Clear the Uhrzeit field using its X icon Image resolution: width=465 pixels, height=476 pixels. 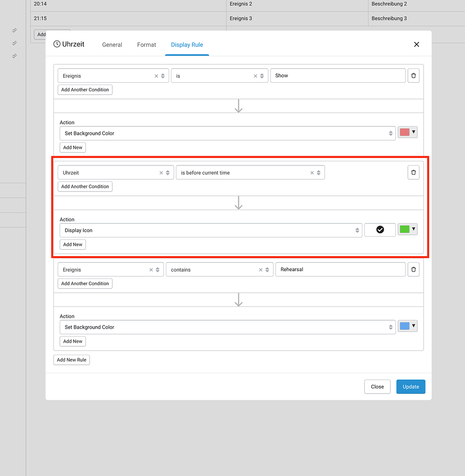(x=161, y=172)
